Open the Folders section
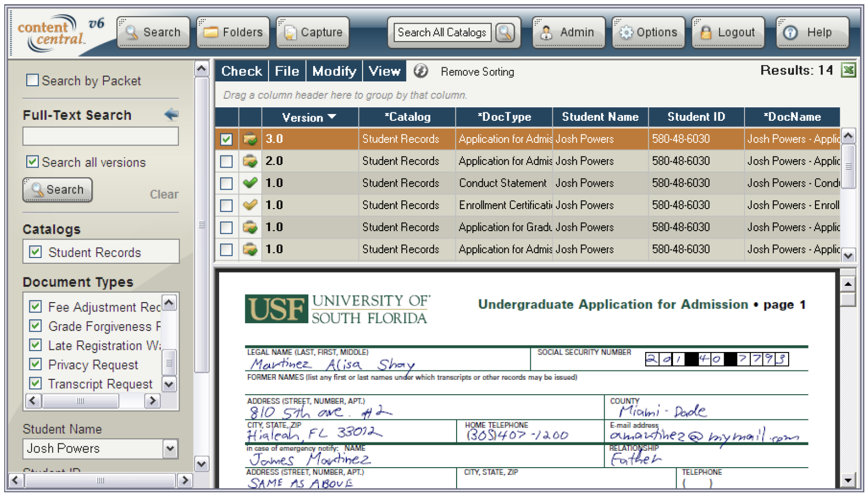This screenshot has width=868, height=496. tap(233, 33)
